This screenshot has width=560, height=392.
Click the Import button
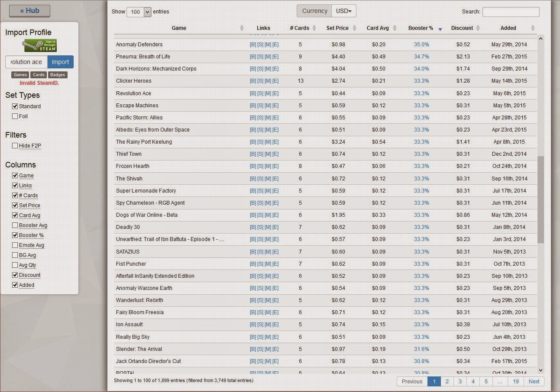coord(60,62)
